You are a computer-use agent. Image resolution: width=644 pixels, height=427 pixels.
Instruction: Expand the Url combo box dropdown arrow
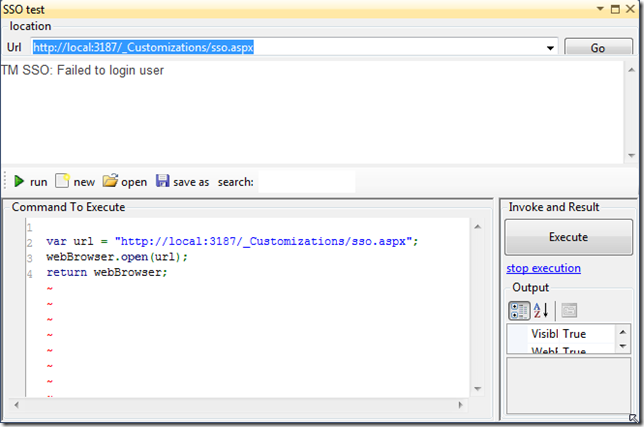pos(550,48)
